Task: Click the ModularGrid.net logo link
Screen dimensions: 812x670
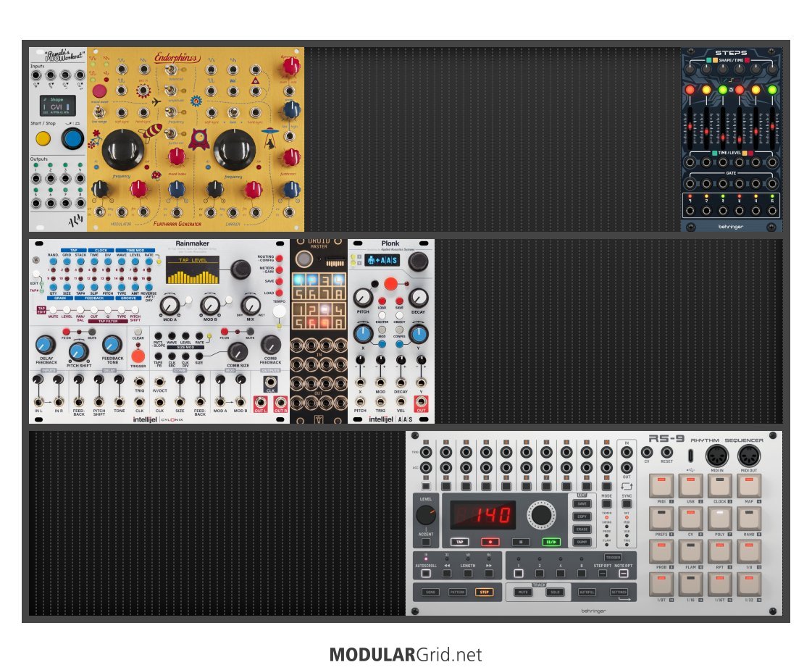Action: 406,655
